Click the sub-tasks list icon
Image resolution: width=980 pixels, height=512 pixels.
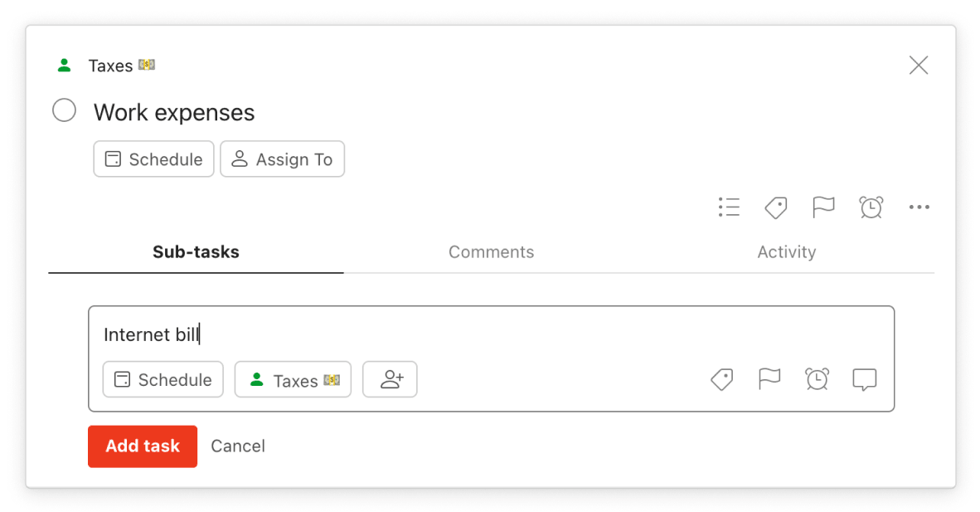[729, 207]
